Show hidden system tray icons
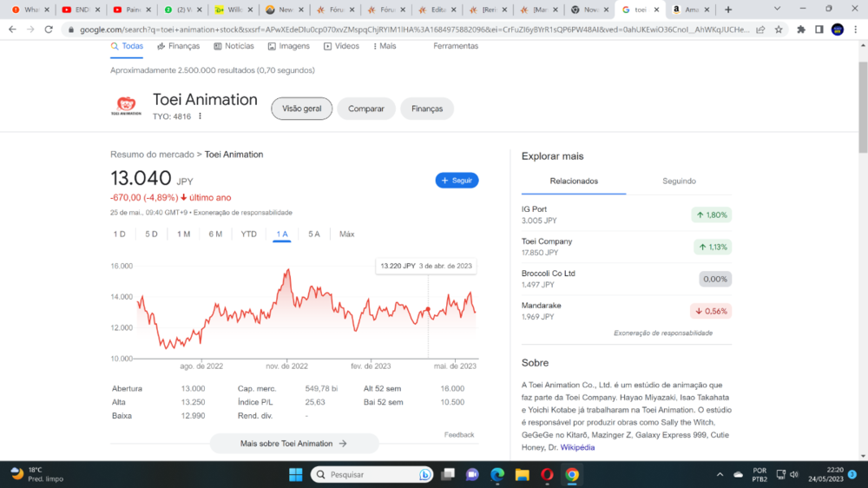 (x=720, y=475)
